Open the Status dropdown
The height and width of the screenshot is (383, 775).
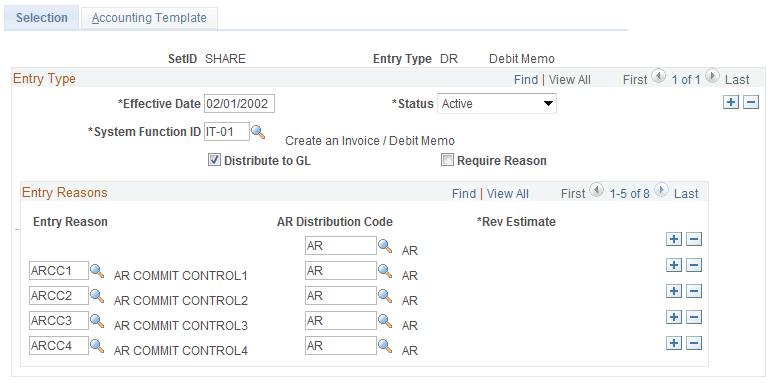(x=497, y=104)
